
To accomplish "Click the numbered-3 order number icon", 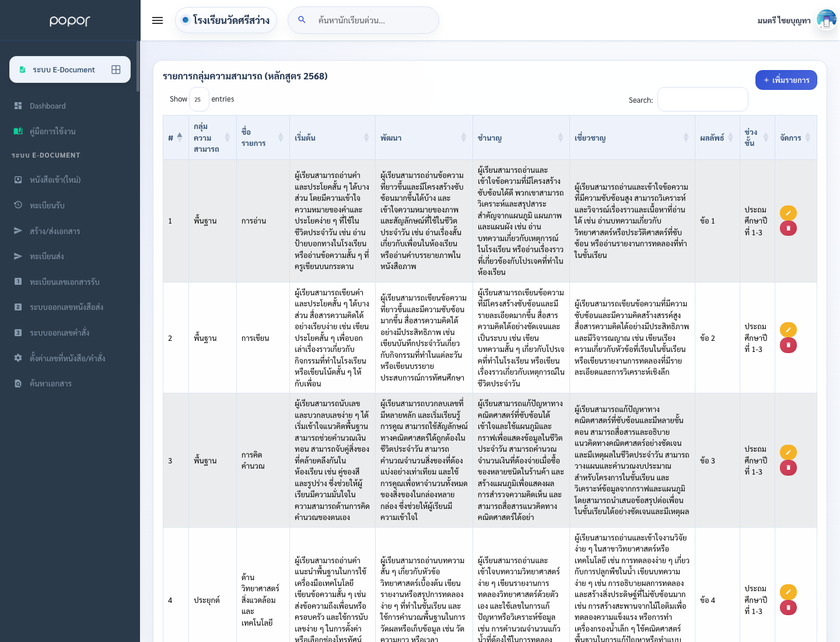I will pyautogui.click(x=18, y=333).
